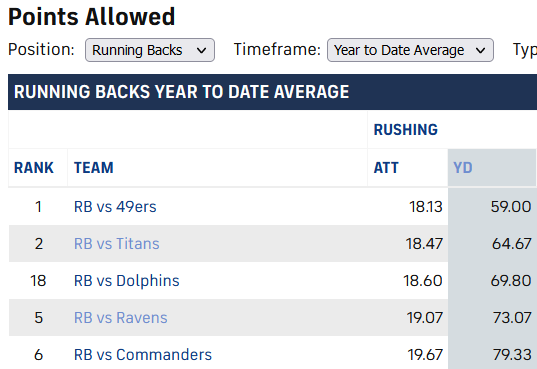Click the 59.00 yards cell for 49ers

[x=511, y=207]
